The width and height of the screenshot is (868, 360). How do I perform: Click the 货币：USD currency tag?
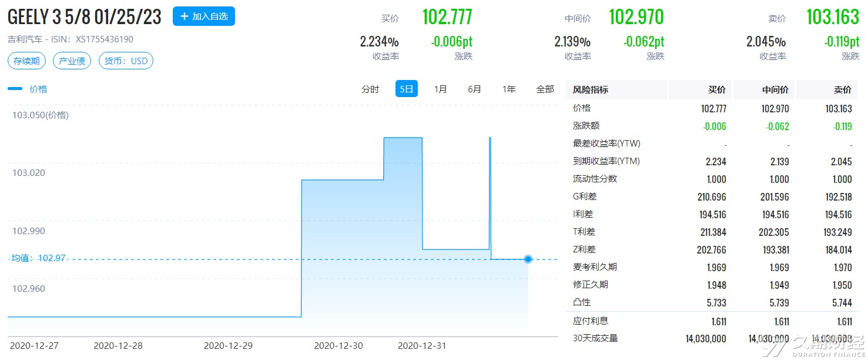tap(126, 61)
